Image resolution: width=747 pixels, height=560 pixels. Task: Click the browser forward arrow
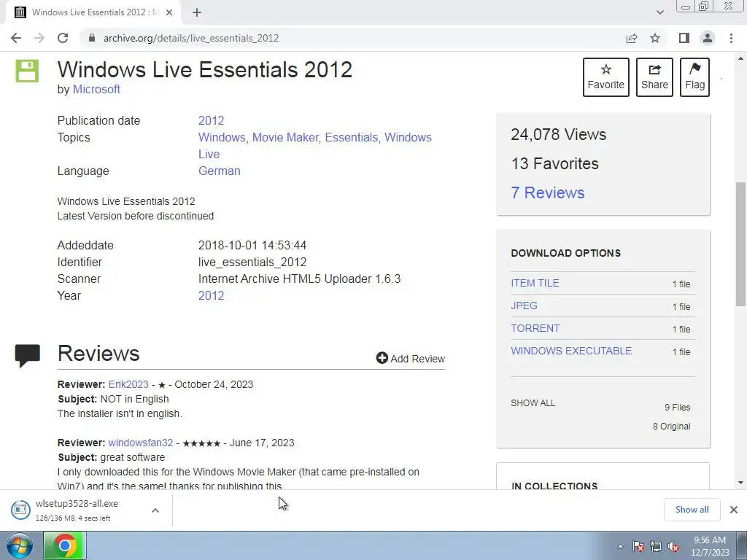[x=39, y=38]
